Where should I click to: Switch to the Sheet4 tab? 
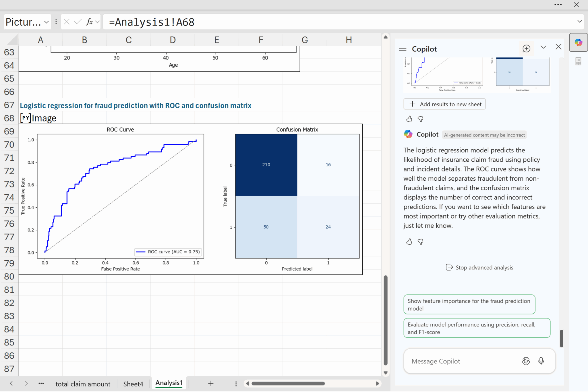point(133,384)
